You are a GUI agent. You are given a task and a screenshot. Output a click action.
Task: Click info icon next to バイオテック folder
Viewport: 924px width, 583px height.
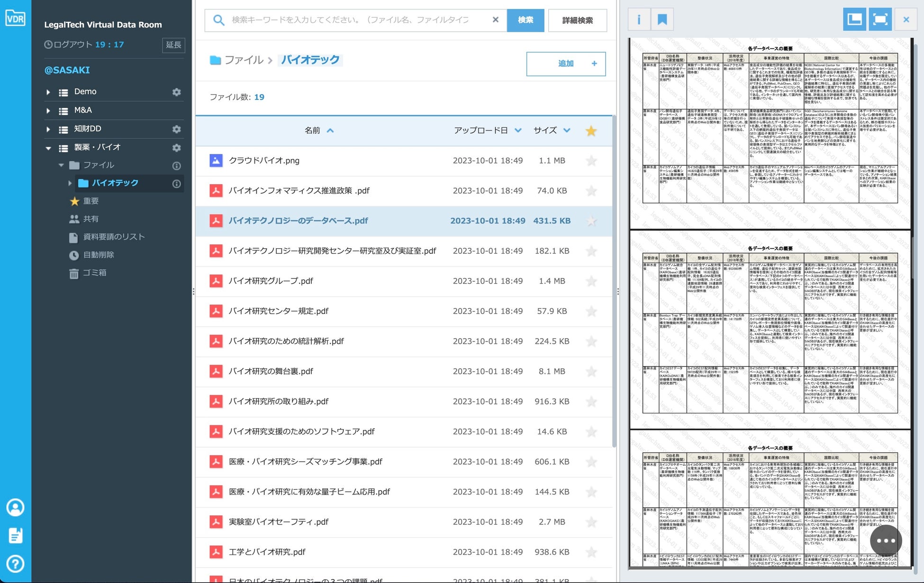(176, 184)
